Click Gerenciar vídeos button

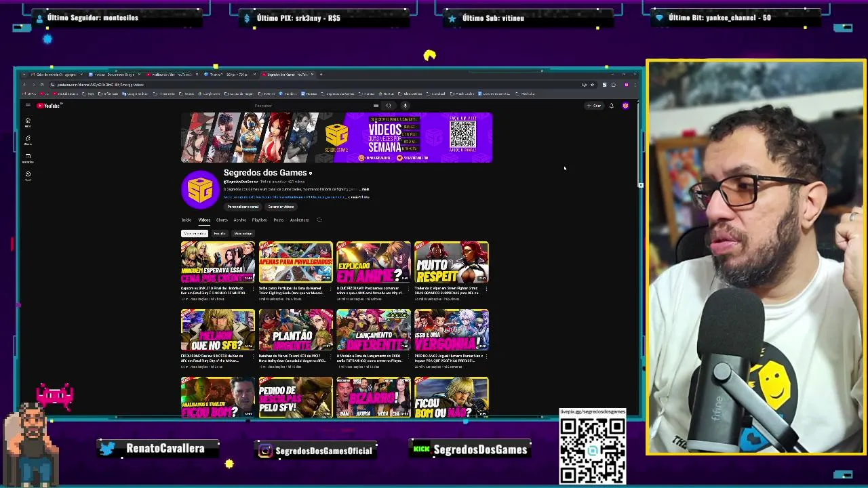281,207
